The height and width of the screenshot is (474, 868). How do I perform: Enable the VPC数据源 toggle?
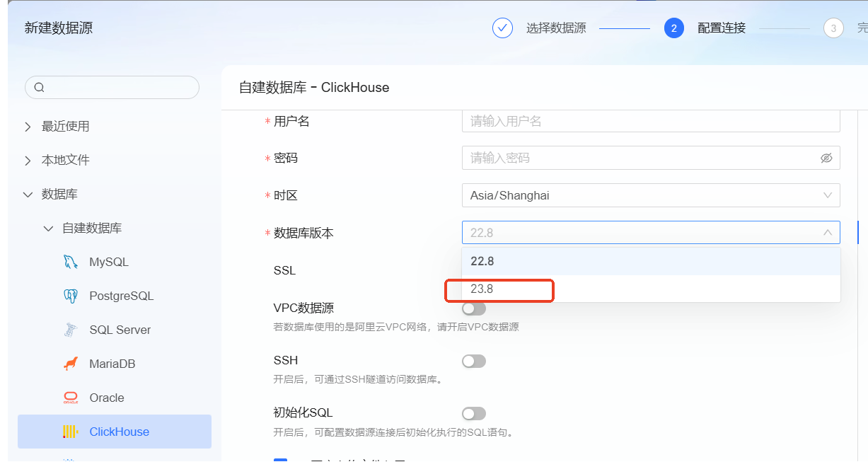(473, 309)
